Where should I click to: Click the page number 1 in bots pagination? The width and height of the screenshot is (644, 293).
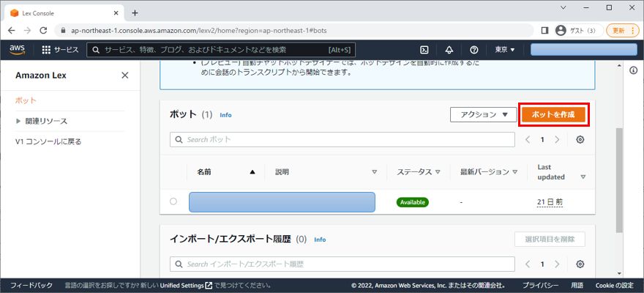tap(542, 139)
